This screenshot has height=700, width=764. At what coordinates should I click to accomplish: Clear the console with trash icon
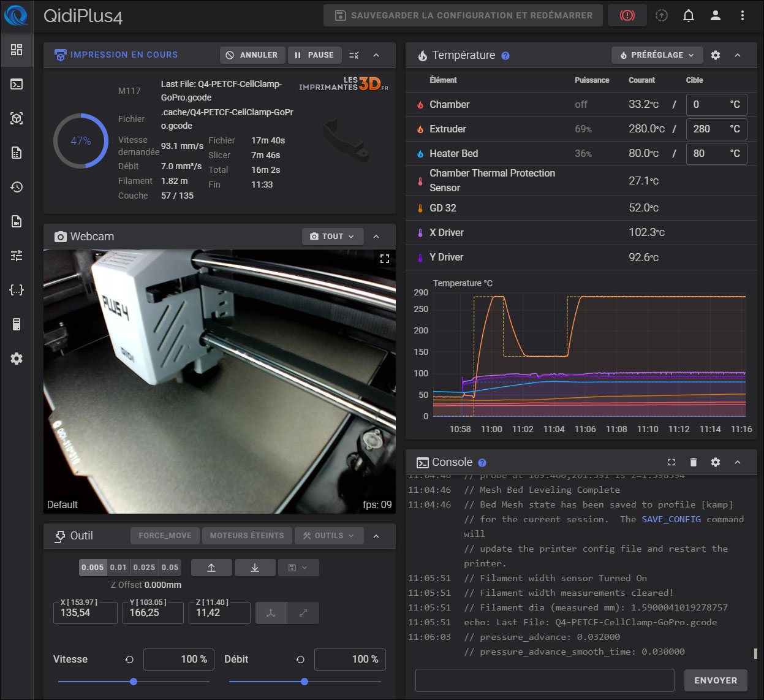pos(694,462)
